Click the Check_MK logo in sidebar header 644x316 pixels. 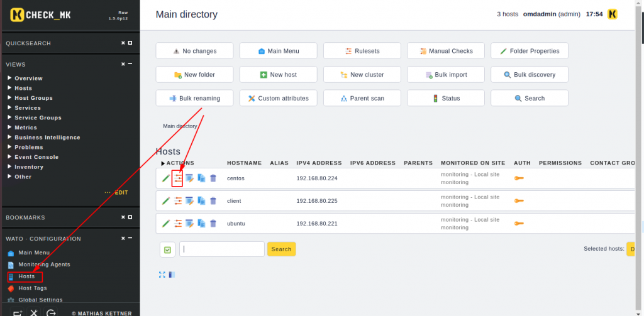pyautogui.click(x=40, y=15)
